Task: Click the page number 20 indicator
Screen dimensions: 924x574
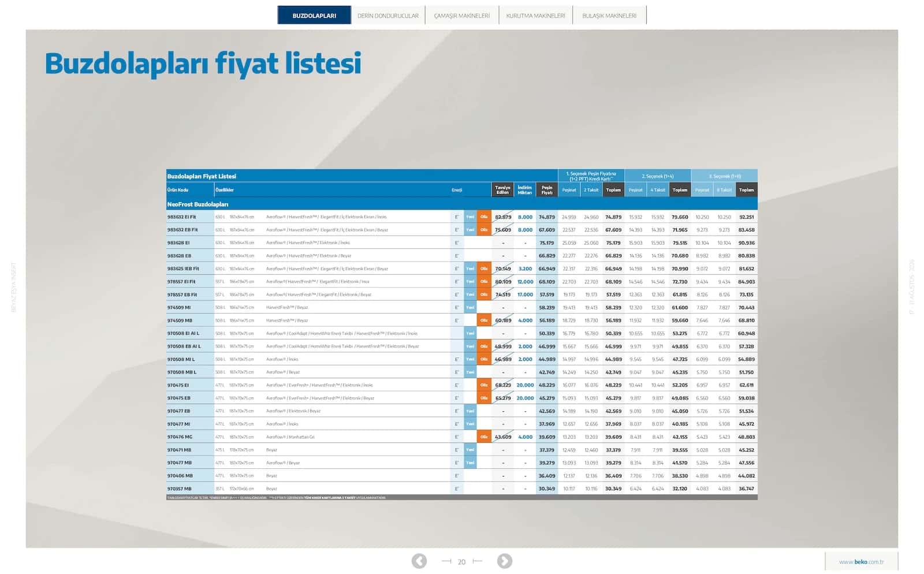Action: click(461, 562)
